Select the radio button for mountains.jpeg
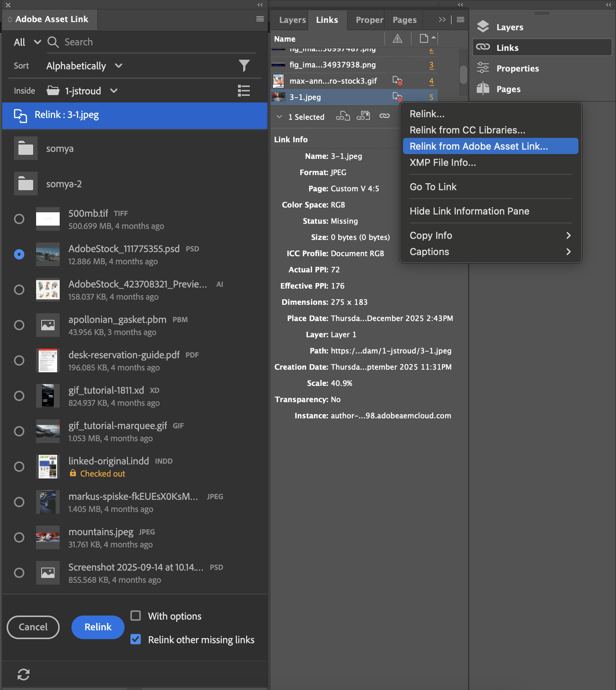Image resolution: width=616 pixels, height=690 pixels. [x=19, y=537]
